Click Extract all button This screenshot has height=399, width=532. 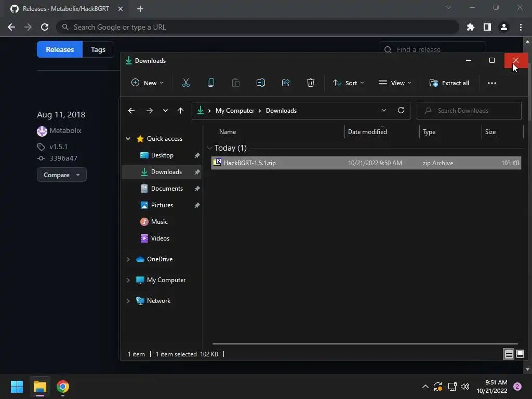click(x=449, y=83)
